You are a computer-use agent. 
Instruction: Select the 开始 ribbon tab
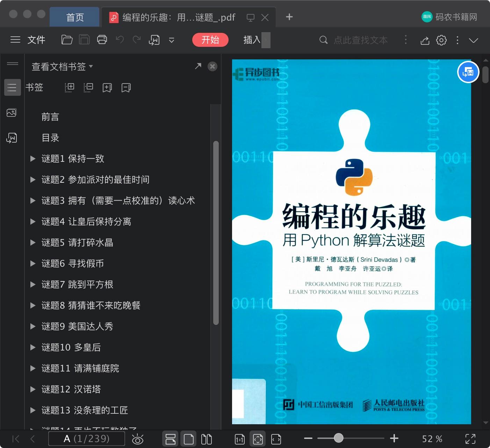pyautogui.click(x=210, y=40)
